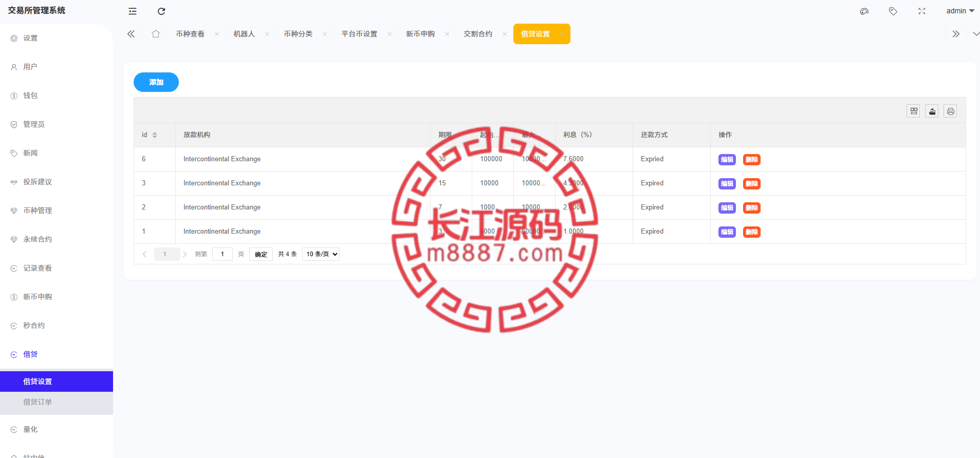Close the 借贷设置 tab
Screen dimensions: 980x458
click(562, 34)
